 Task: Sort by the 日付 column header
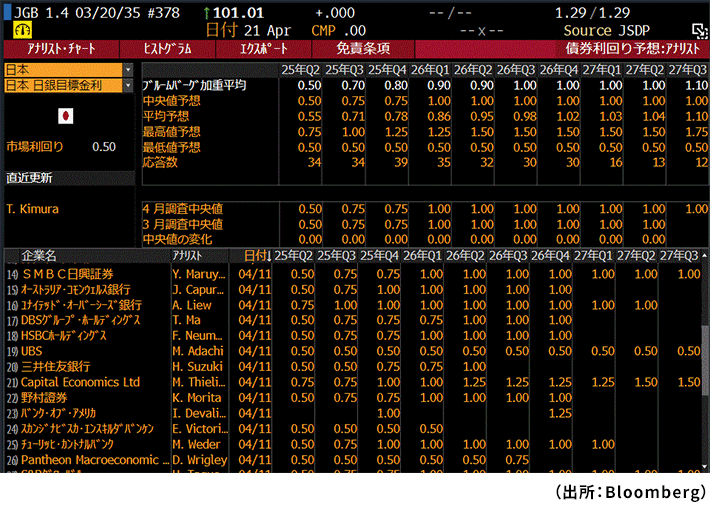point(257,256)
